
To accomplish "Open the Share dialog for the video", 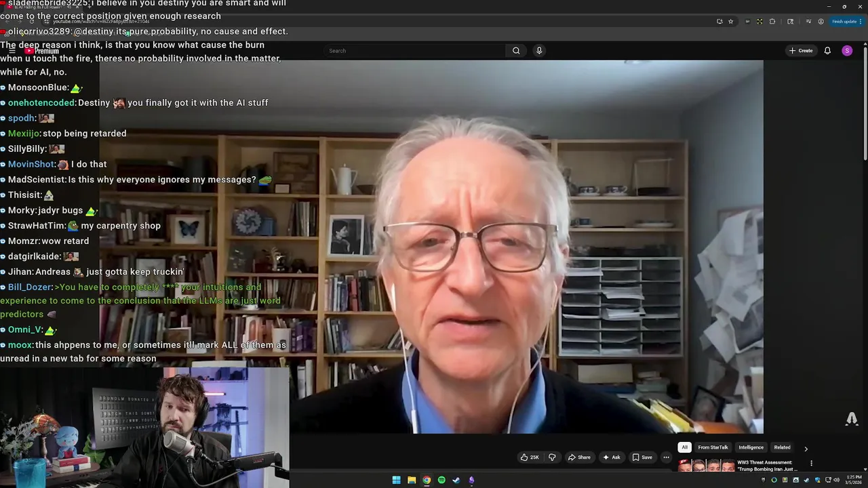I will click(x=579, y=457).
